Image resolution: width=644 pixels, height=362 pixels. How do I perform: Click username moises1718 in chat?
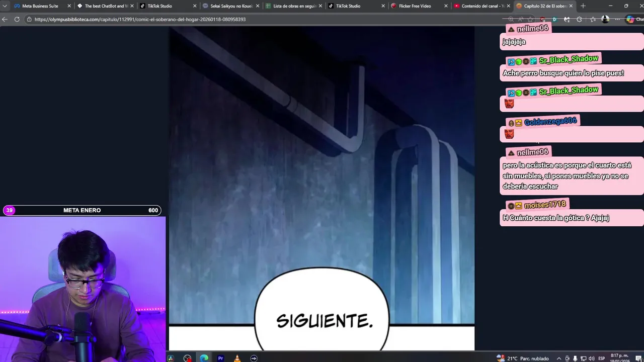tap(545, 205)
